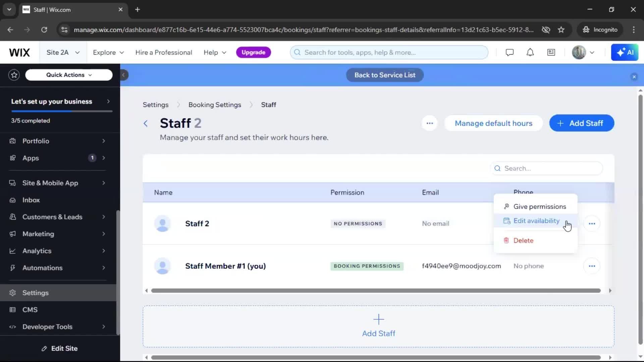Open the Quick Actions dropdown
This screenshot has width=644, height=362.
click(69, 75)
